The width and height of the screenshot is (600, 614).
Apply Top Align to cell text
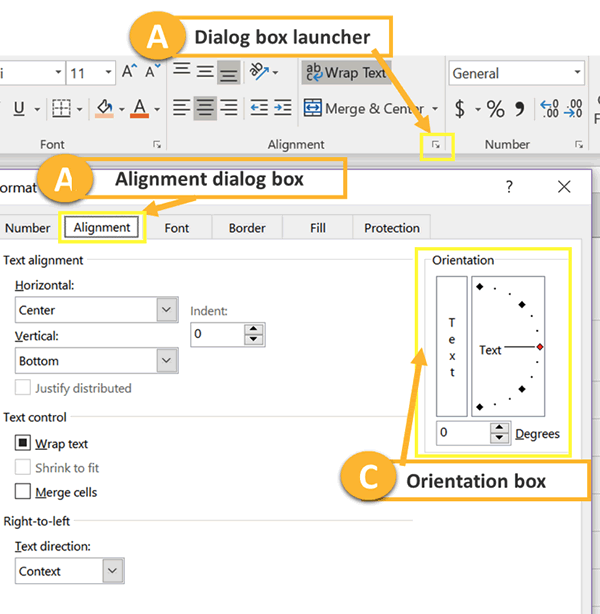pos(182,69)
